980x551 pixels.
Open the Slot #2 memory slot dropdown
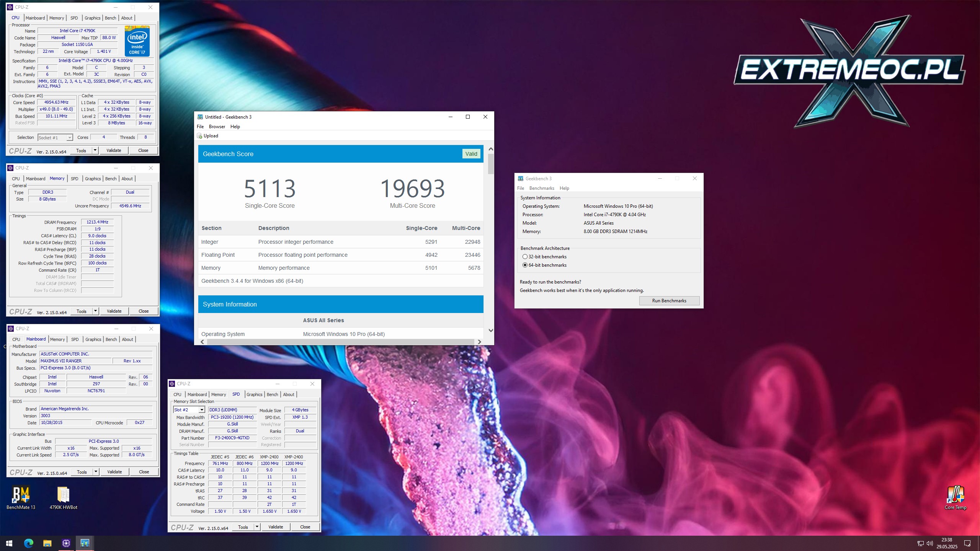point(202,410)
